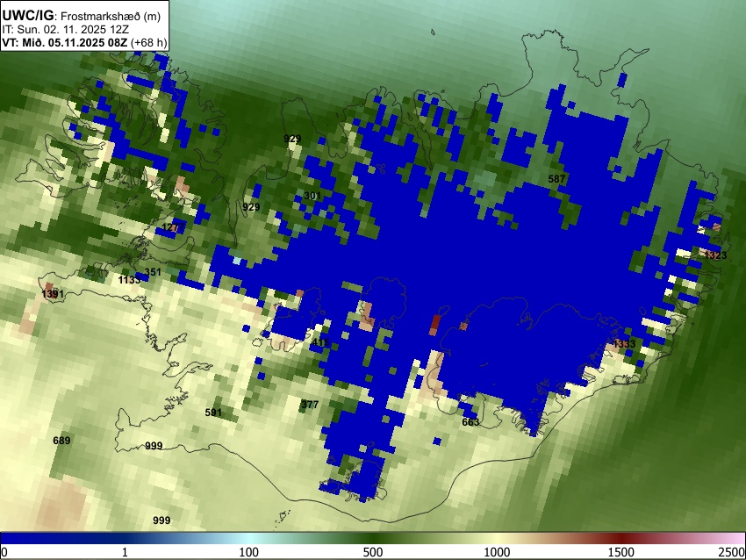Click the 100 tick label on colorbar
This screenshot has width=746, height=560.
[248, 552]
